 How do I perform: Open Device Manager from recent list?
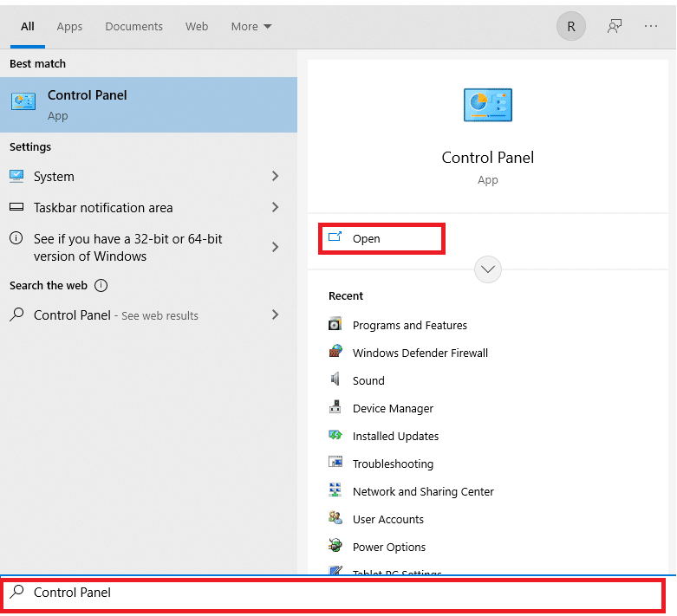click(392, 408)
